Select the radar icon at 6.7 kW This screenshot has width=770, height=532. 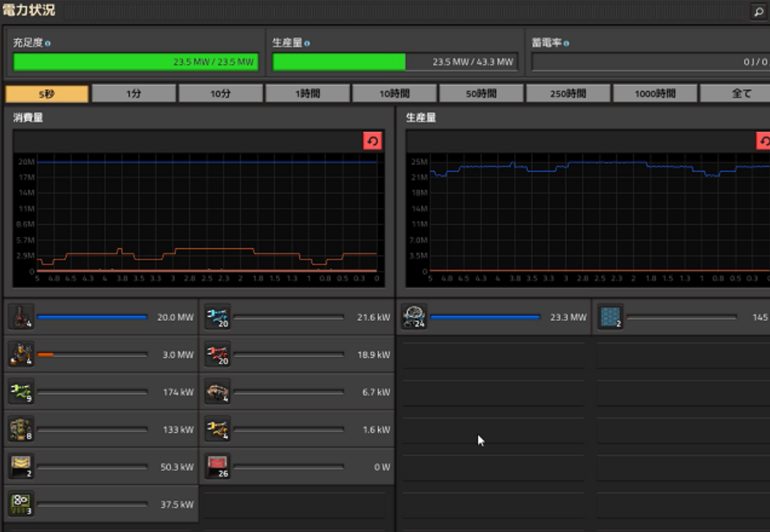point(218,392)
